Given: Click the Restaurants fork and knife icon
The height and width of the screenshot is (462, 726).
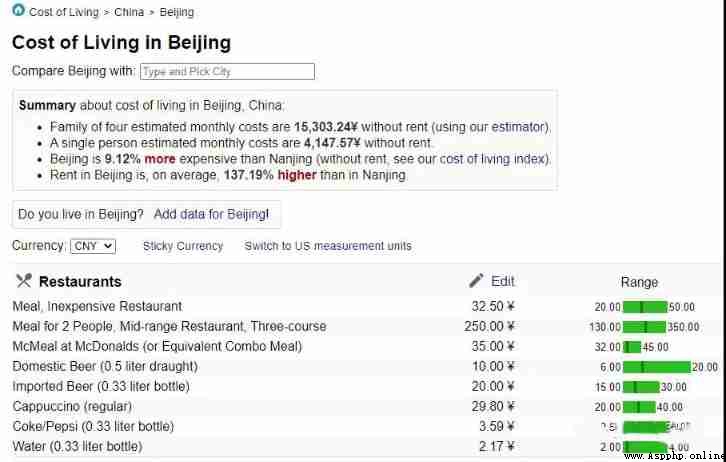Looking at the screenshot, I should [x=24, y=281].
